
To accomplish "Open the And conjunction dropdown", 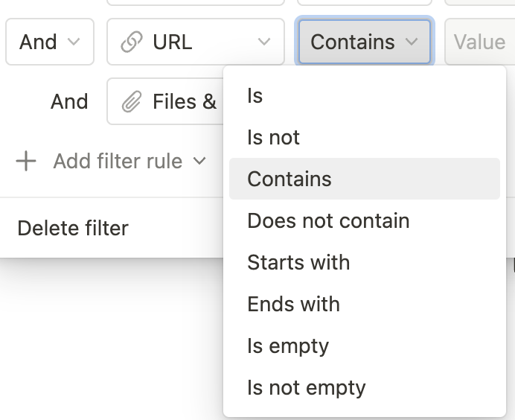I will (x=50, y=42).
